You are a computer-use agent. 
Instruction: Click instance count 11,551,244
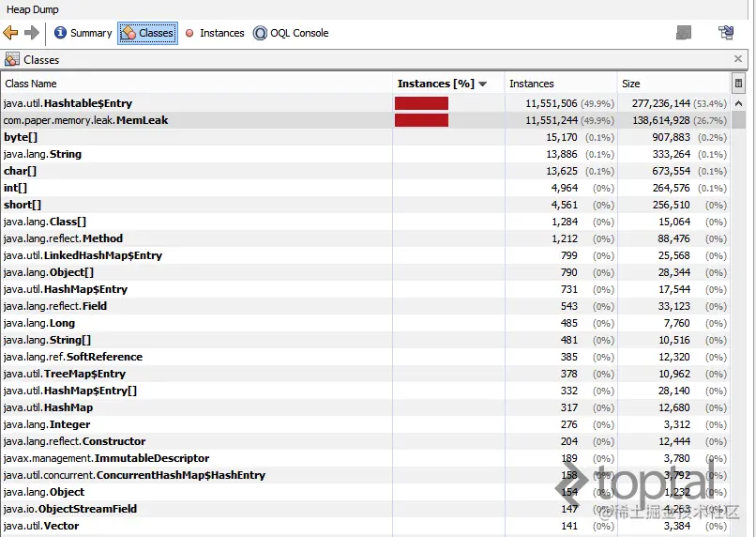pyautogui.click(x=552, y=120)
